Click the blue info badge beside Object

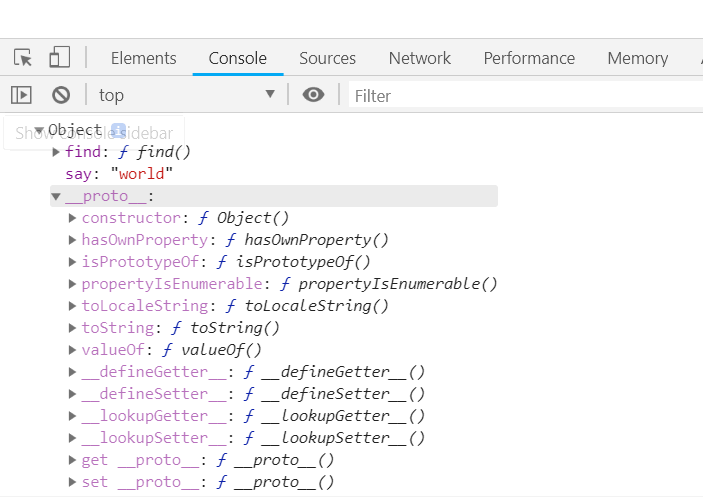point(118,130)
